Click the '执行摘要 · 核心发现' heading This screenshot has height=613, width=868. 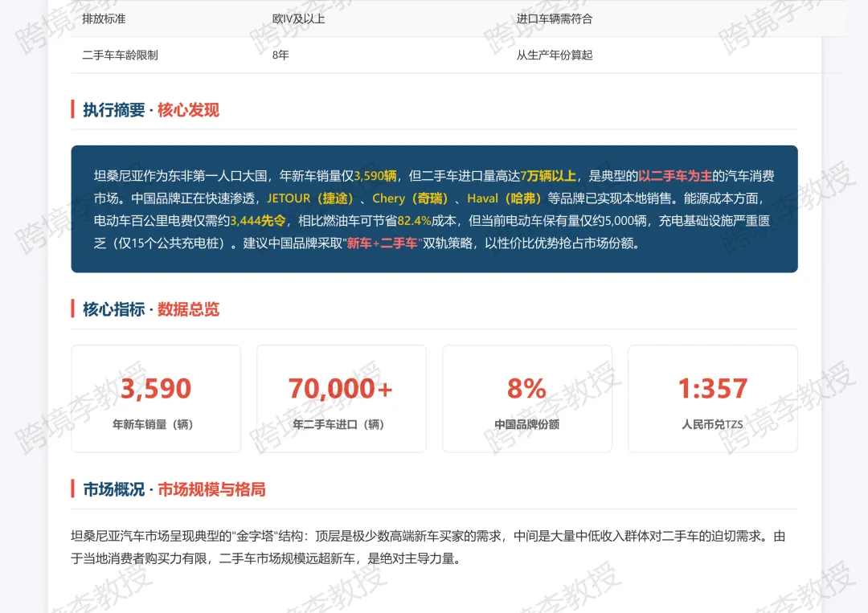pos(150,109)
